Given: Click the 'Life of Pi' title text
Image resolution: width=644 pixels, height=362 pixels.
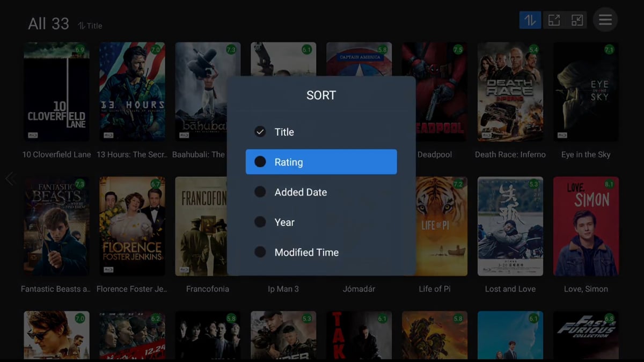Looking at the screenshot, I should [435, 289].
